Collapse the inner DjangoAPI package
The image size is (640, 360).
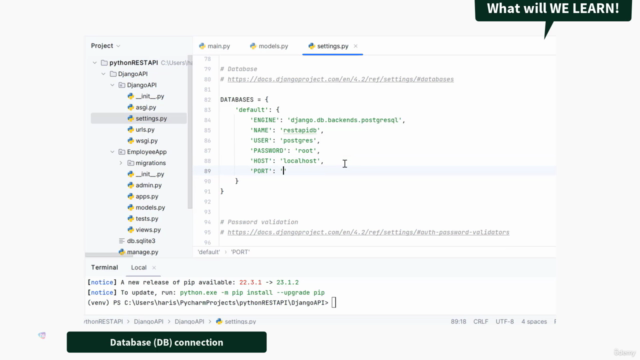tap(112, 85)
